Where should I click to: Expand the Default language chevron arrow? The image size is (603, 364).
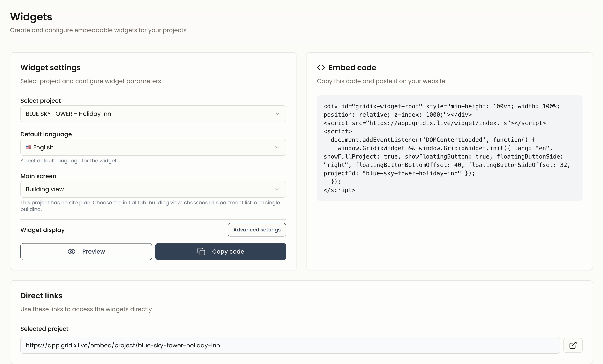click(277, 147)
